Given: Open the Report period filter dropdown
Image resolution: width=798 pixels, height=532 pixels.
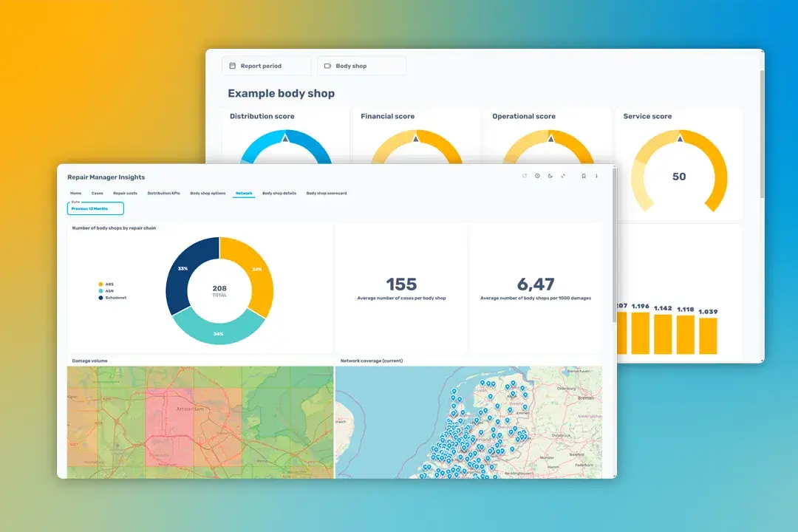Looking at the screenshot, I should pos(267,66).
